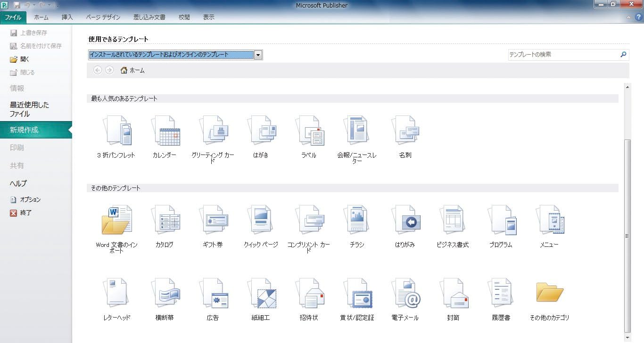
Task: Select the グリーティングカード template
Action: coord(214,130)
